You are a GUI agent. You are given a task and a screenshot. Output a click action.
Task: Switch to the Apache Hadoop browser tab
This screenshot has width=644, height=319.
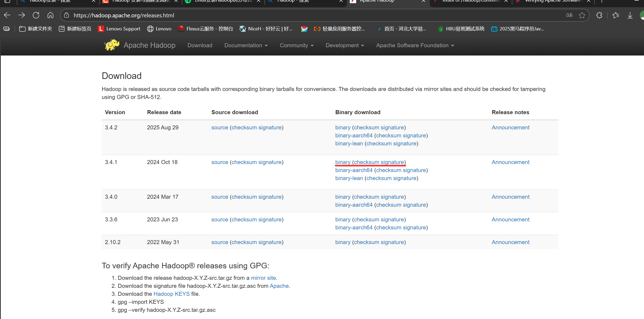[x=388, y=2]
